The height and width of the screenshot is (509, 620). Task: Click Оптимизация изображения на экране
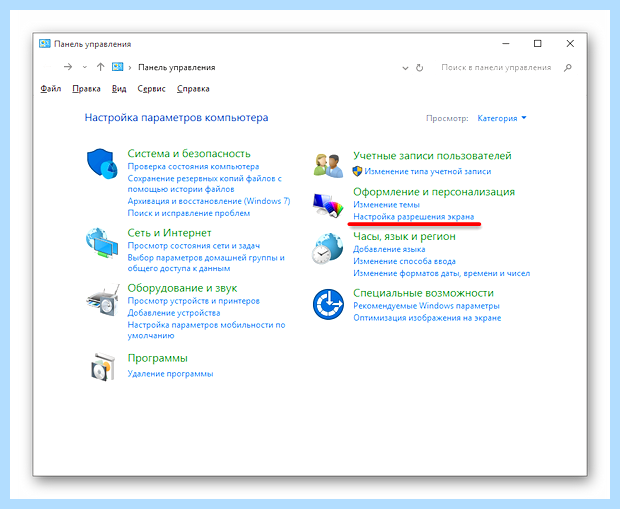click(427, 318)
